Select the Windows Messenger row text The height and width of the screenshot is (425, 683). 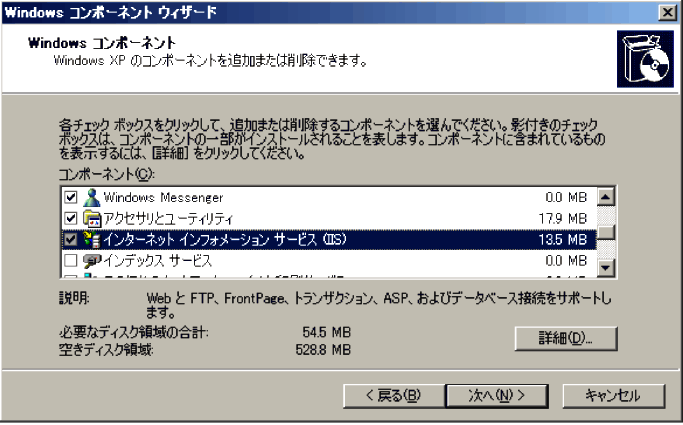(x=163, y=198)
